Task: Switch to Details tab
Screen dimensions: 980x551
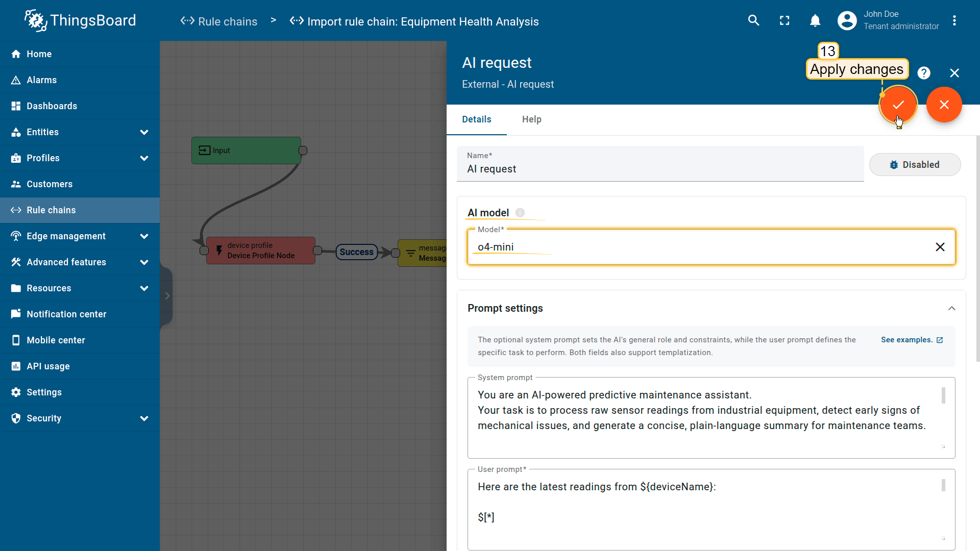Action: [476, 119]
